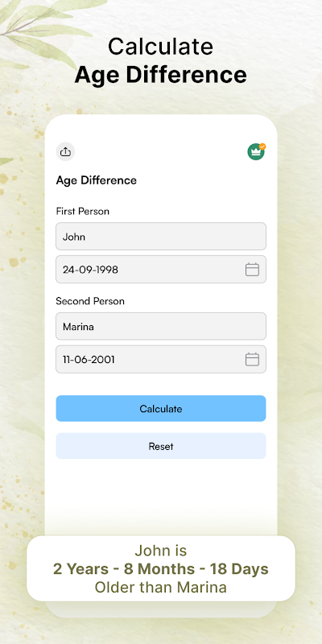Viewport: 322px width, 644px height.
Task: Click the Reset button
Action: [x=161, y=446]
